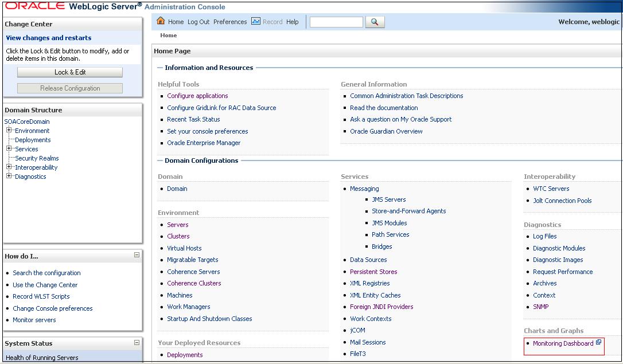623x364 pixels.
Task: Click the Lock & Edit button
Action: (70, 72)
